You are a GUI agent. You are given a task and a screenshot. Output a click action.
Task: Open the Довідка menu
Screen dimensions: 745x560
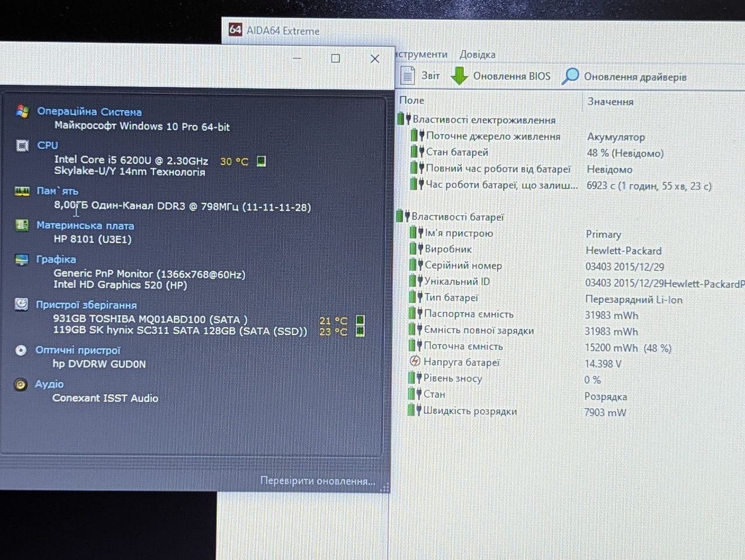pyautogui.click(x=477, y=54)
